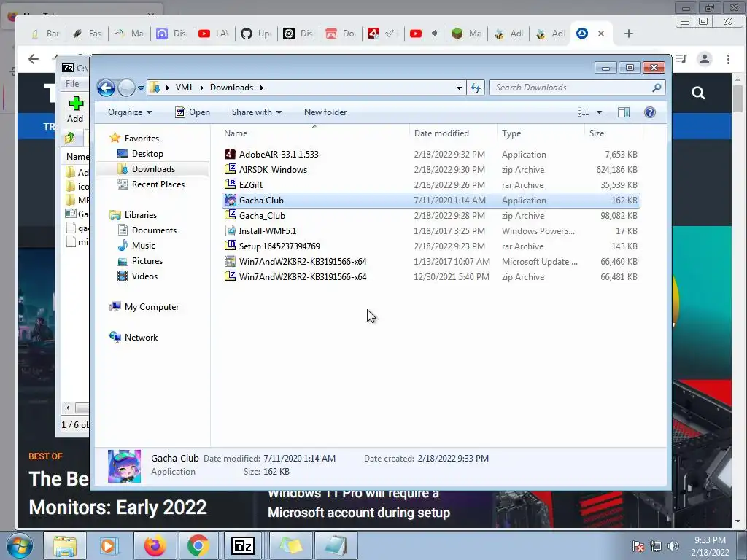Click the Explorer Back navigation arrow
The width and height of the screenshot is (747, 560).
pos(106,87)
